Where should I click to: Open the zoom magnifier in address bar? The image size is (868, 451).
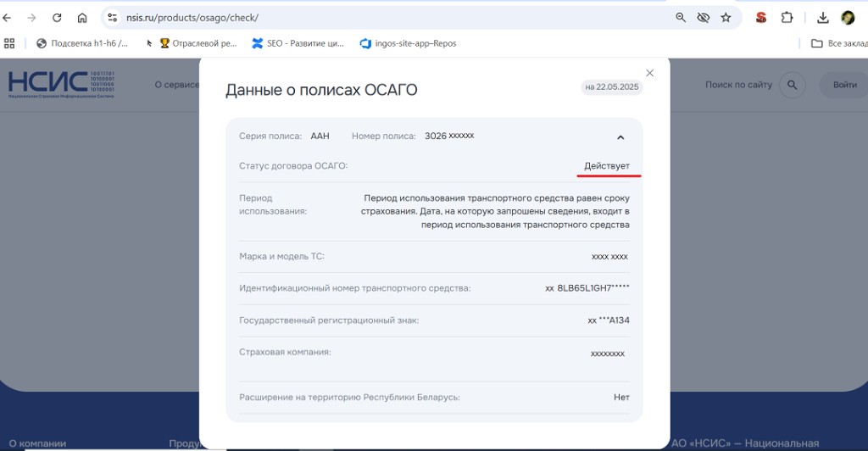pos(681,18)
